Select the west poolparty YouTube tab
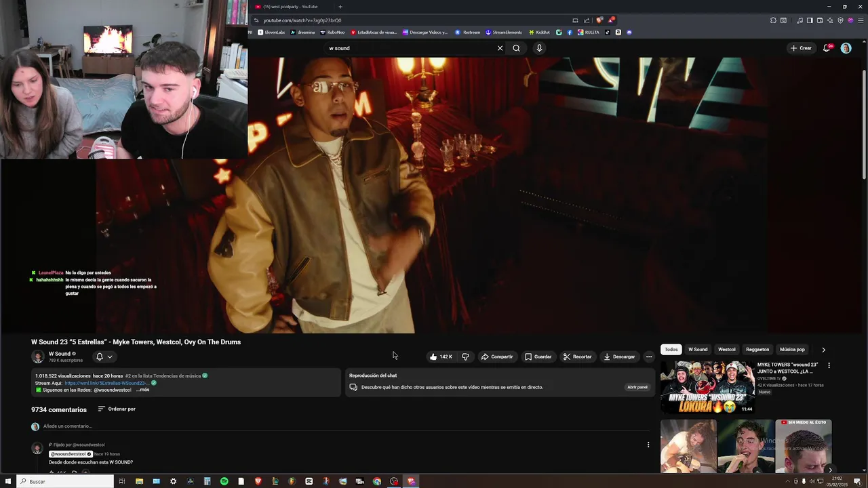Image resolution: width=868 pixels, height=488 pixels. [290, 7]
